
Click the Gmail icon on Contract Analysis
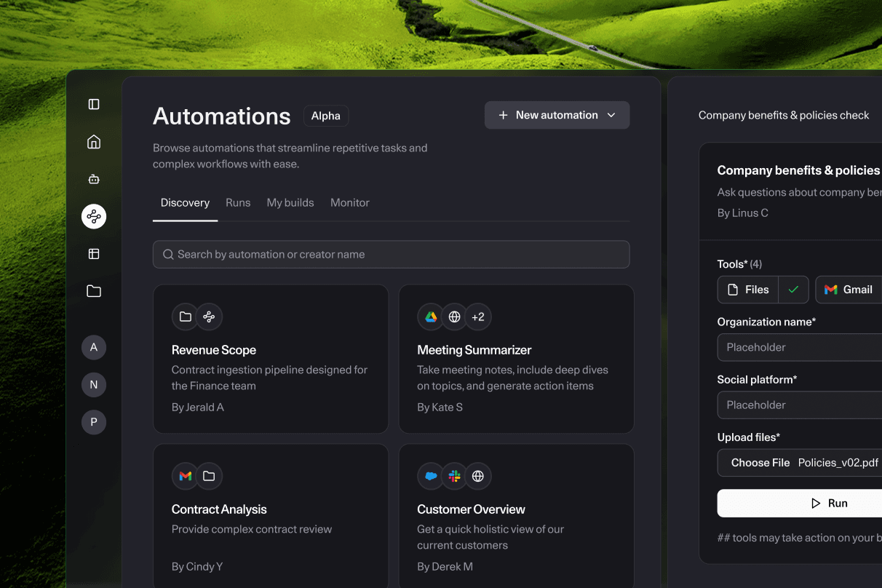186,476
